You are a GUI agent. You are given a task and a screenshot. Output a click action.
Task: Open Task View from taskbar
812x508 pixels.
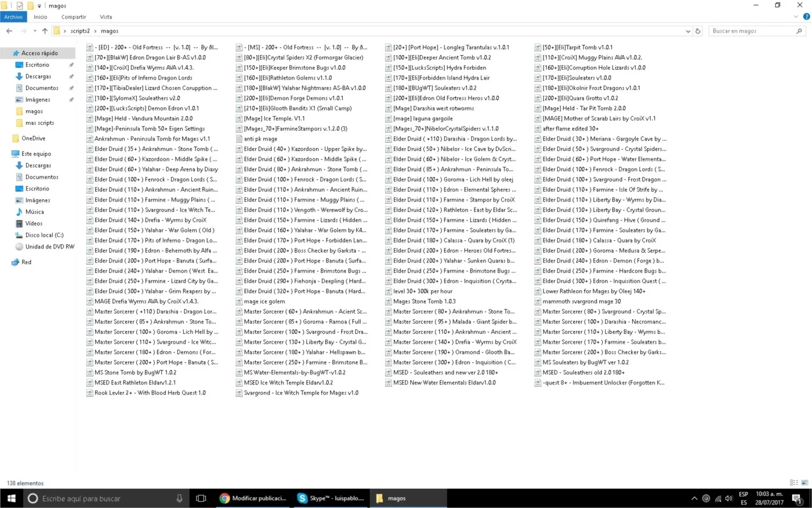tap(201, 498)
